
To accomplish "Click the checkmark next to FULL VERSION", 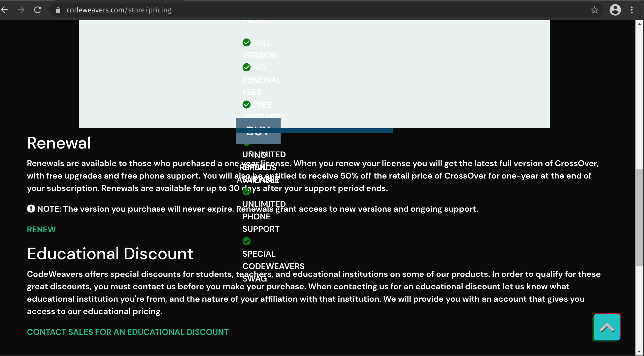I will click(246, 42).
